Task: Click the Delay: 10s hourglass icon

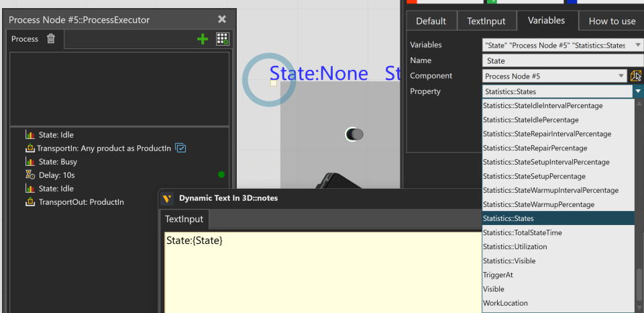Action: 30,175
